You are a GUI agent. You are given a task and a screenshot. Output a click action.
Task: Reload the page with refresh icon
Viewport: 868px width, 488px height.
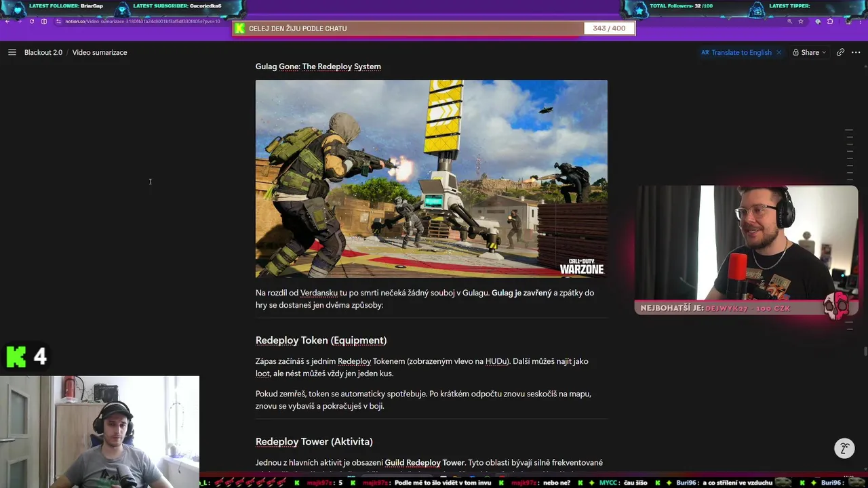31,22
